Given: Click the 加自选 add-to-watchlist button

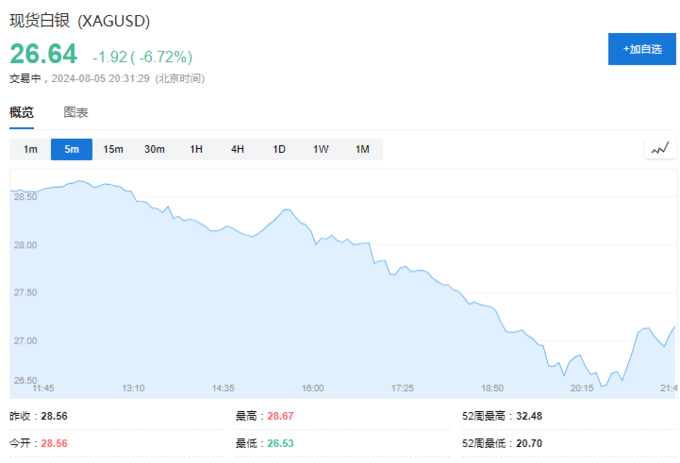Looking at the screenshot, I should (641, 48).
